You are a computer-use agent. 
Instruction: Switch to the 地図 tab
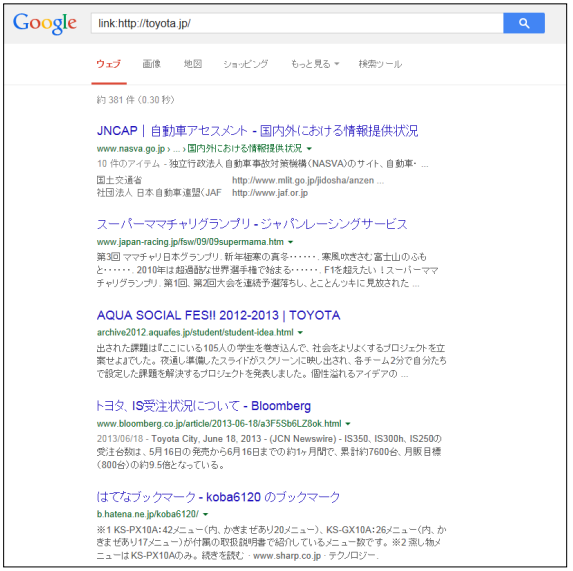click(193, 64)
